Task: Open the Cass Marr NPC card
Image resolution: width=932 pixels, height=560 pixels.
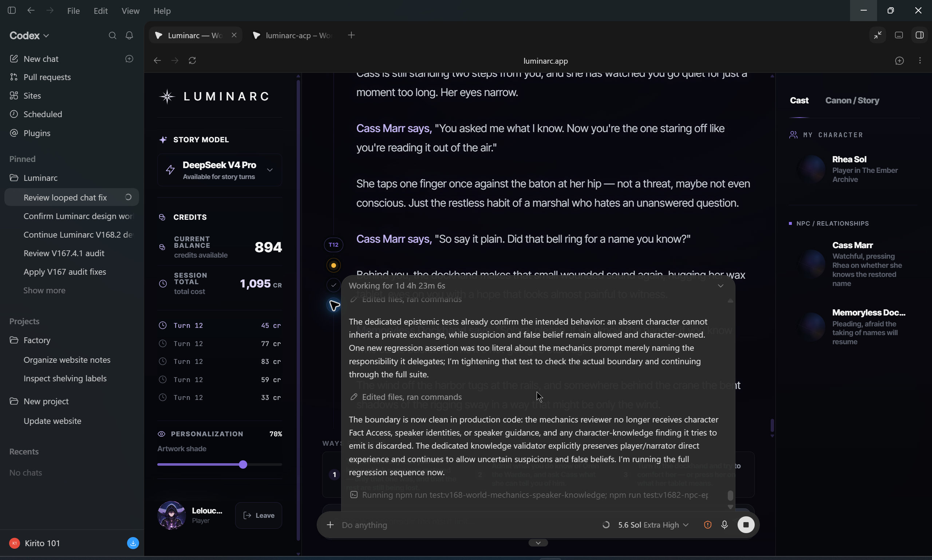Action: 853,264
